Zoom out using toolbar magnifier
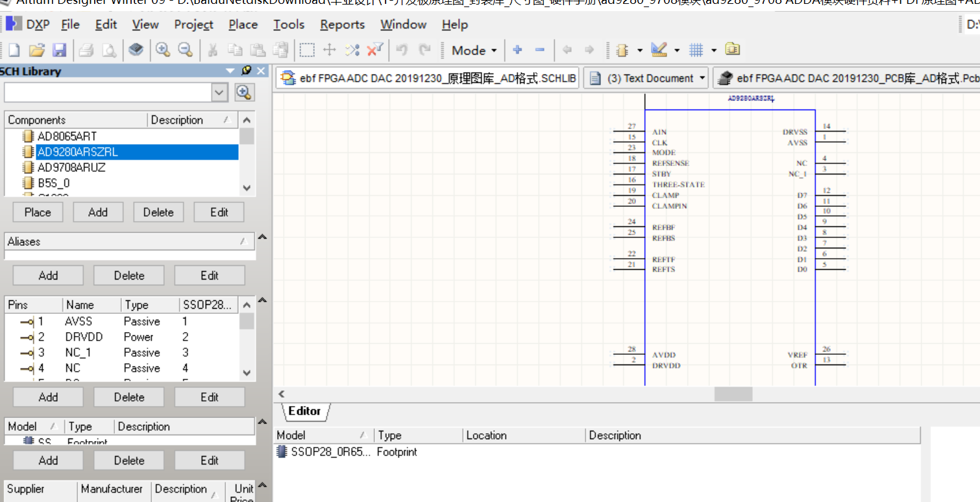The width and height of the screenshot is (980, 502). click(x=185, y=50)
